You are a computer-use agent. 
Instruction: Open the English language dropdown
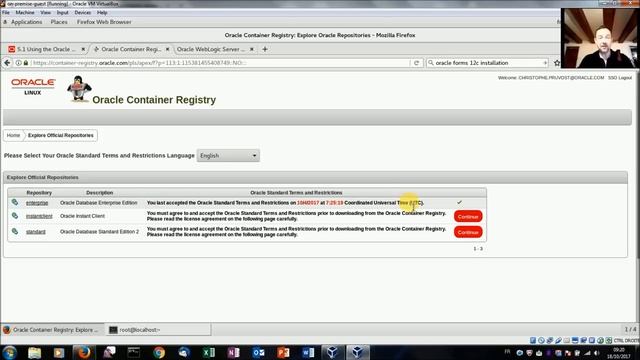point(228,156)
